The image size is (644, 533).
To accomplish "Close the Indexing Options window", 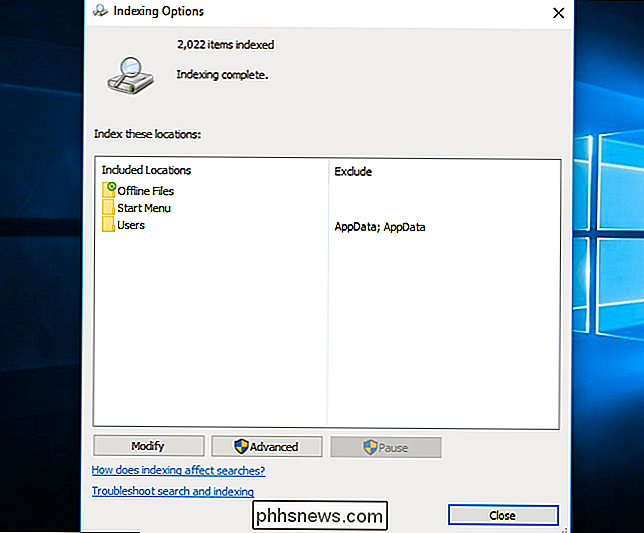I will coord(558,13).
